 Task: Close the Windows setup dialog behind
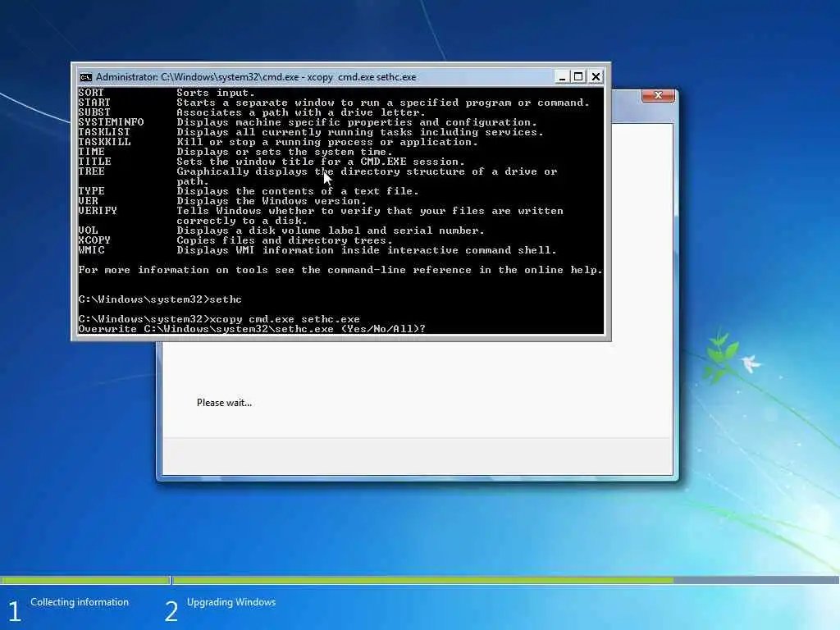658,95
